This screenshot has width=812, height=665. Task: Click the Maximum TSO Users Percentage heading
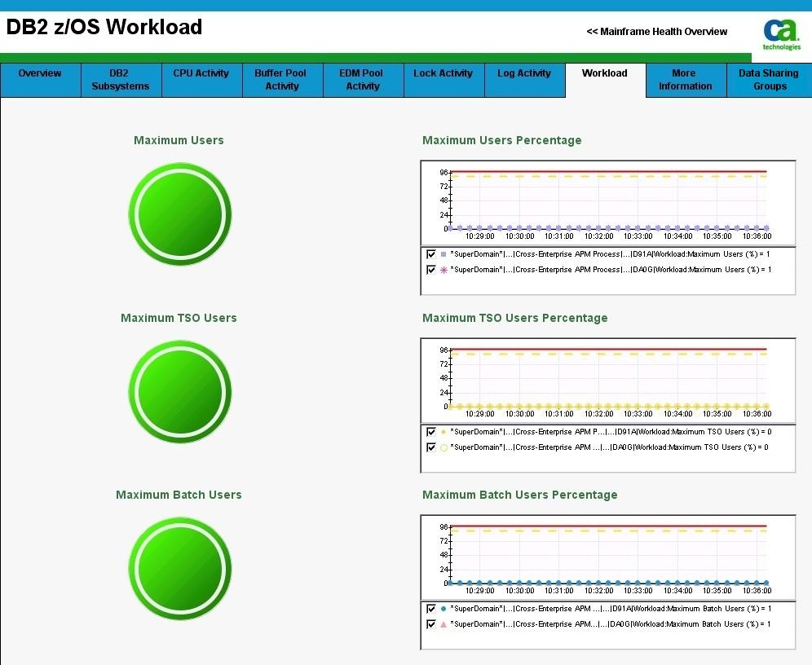[x=514, y=318]
